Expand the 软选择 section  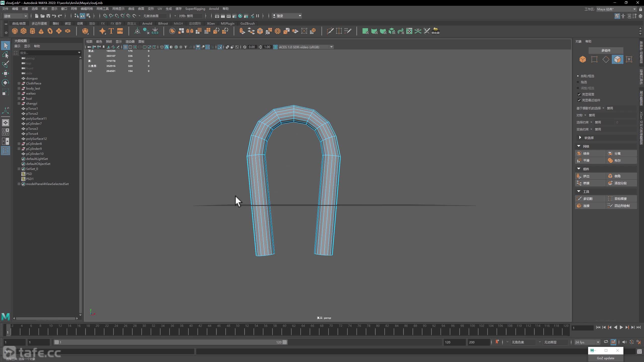(580, 138)
